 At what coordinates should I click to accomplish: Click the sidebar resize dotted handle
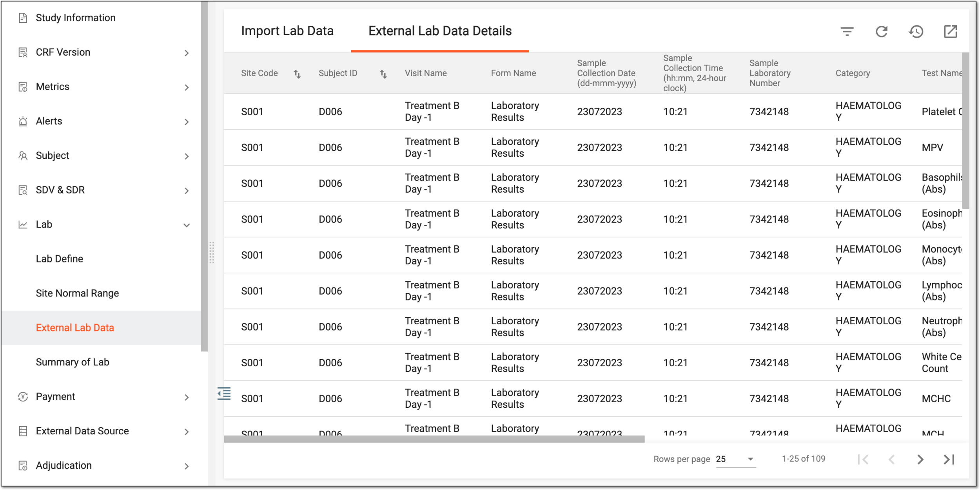click(212, 253)
